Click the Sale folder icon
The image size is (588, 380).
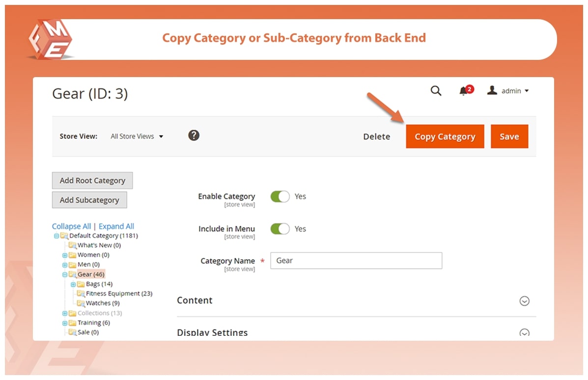(72, 332)
